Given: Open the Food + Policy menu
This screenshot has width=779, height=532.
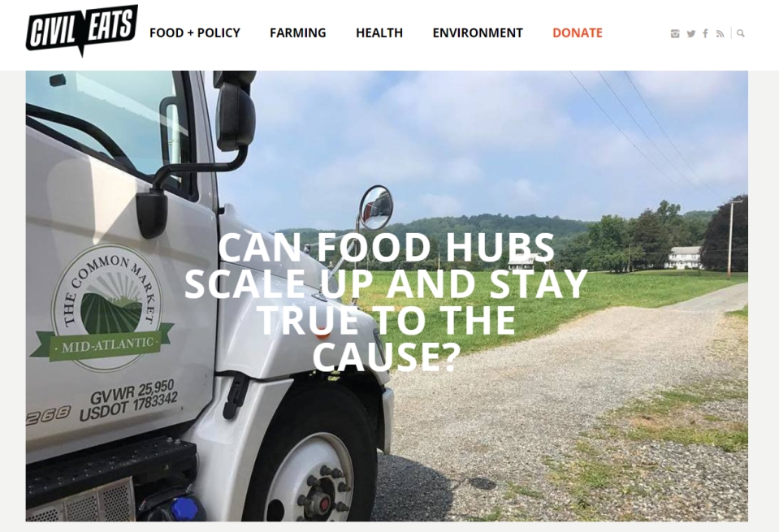Looking at the screenshot, I should pyautogui.click(x=195, y=32).
